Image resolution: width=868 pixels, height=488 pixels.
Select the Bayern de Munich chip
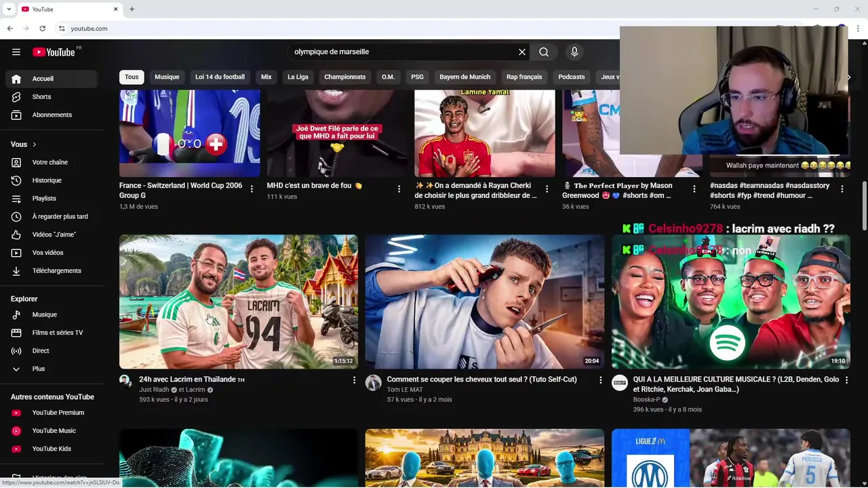point(465,77)
